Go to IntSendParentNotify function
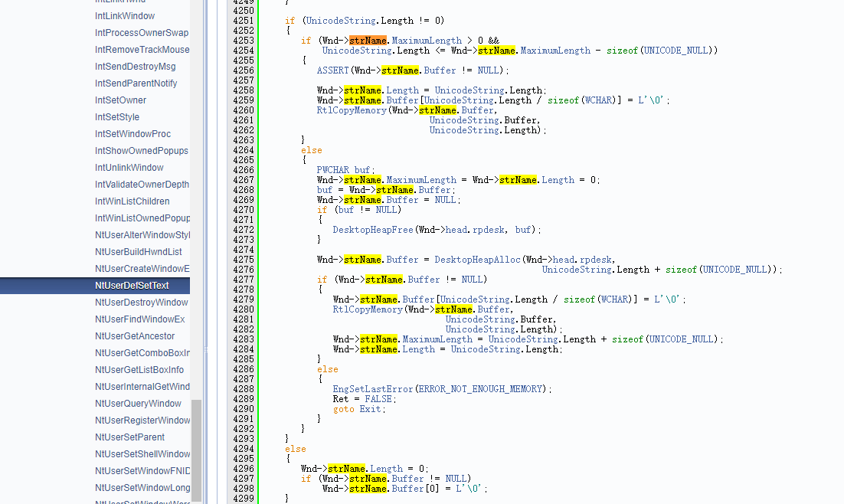Image resolution: width=844 pixels, height=504 pixels. (136, 83)
